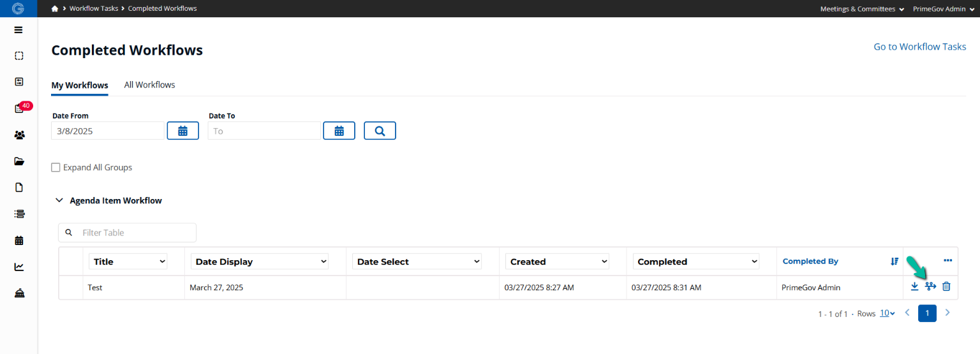Screen dimensions: 980x354
Task: Open the sidebar icon below the dashed square
Action: [x=19, y=82]
